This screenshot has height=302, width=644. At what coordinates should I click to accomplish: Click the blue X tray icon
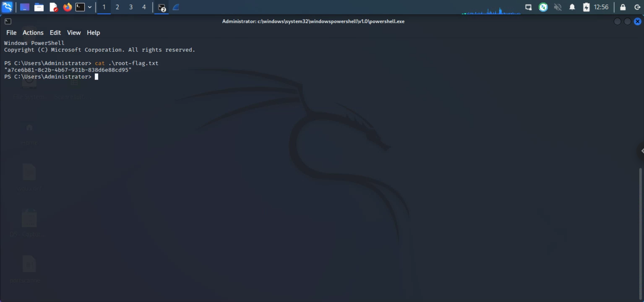[x=543, y=7]
